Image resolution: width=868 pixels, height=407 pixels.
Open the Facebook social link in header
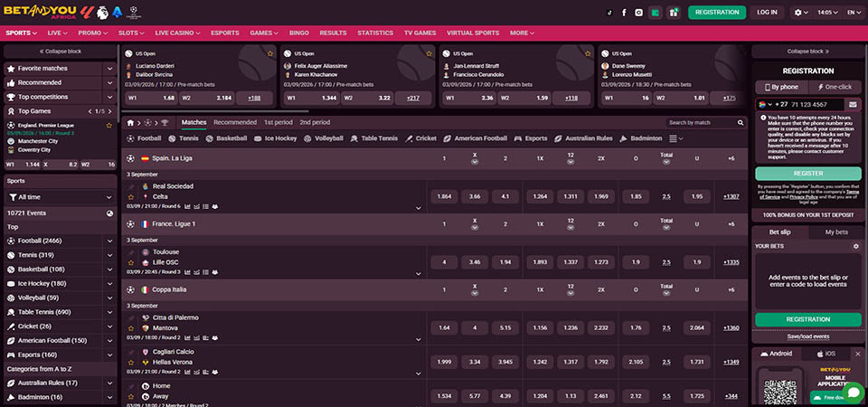point(624,12)
